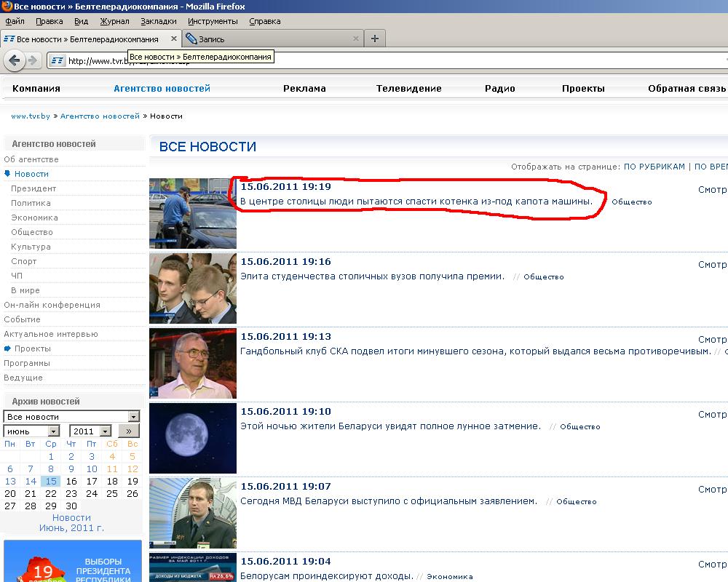Open the kitten rescue news thumbnail
This screenshot has height=582, width=728.
click(x=193, y=213)
